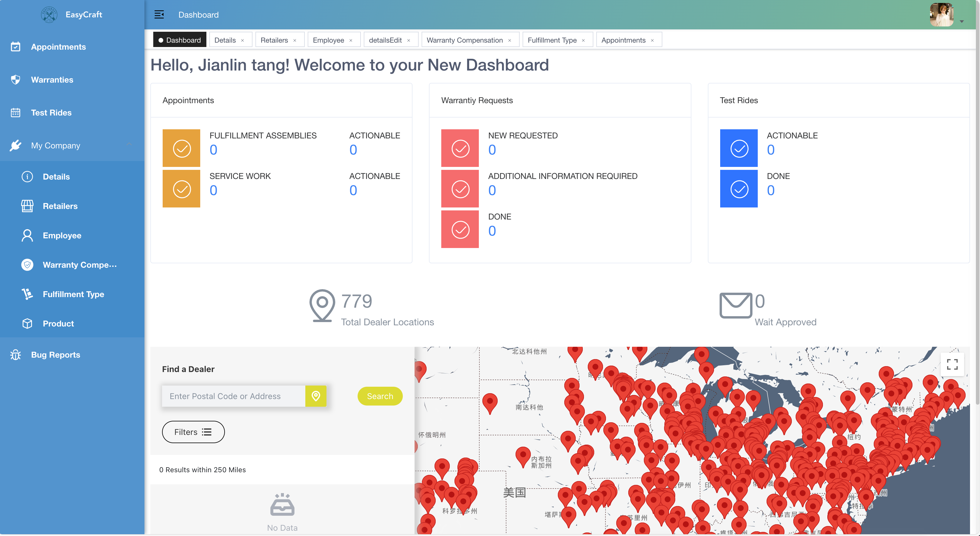This screenshot has width=980, height=536.
Task: Open Product in sidebar
Action: point(58,323)
